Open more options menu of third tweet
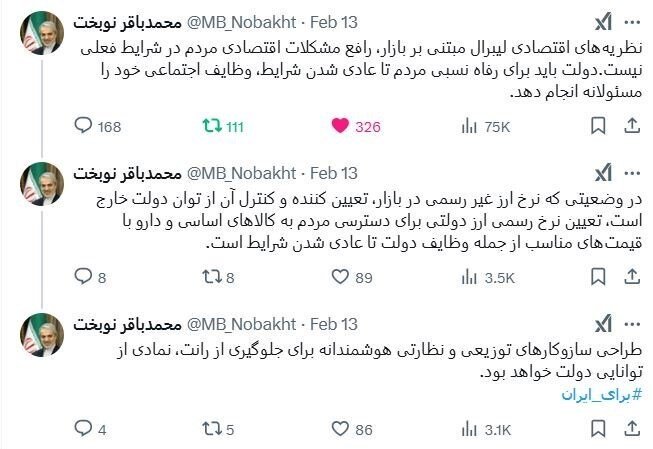 pos(631,324)
